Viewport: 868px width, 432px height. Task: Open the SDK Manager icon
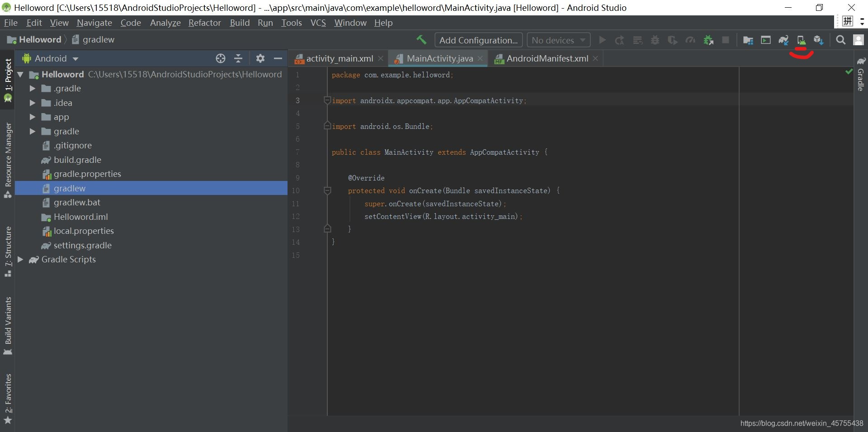[819, 40]
